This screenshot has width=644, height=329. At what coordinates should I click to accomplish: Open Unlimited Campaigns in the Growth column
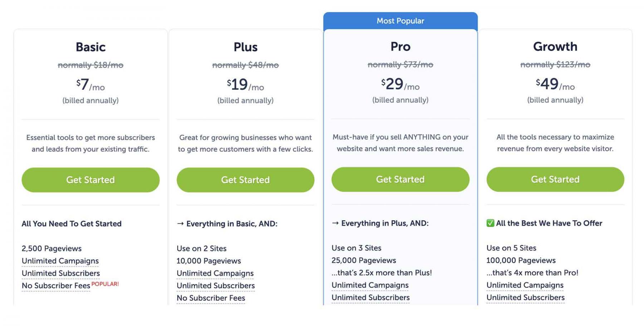[x=525, y=285]
